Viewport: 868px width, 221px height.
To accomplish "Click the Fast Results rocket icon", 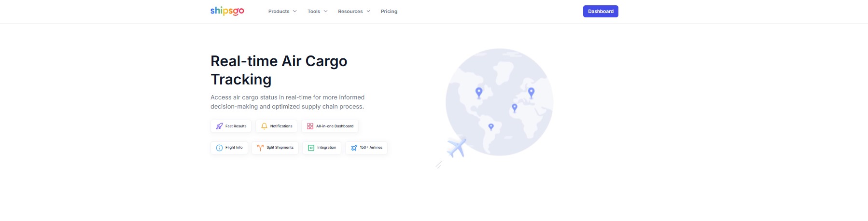I will tap(219, 126).
